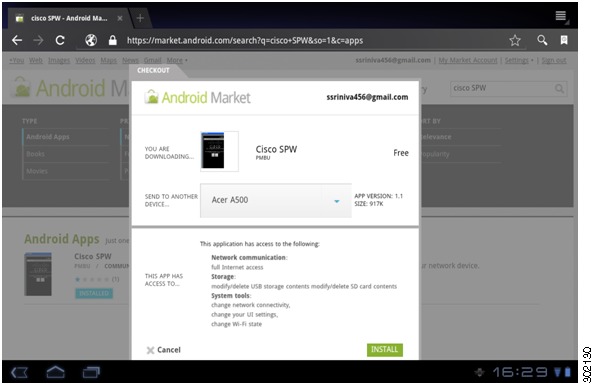Click the background cisco SPW search field
Screen dimensions: 593x386
pos(501,88)
